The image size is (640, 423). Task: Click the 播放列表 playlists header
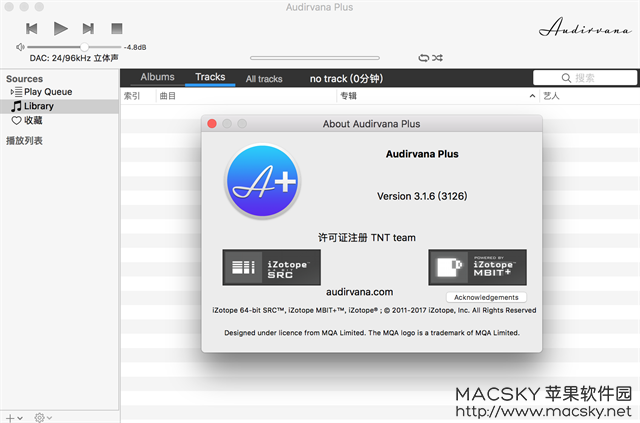24,141
